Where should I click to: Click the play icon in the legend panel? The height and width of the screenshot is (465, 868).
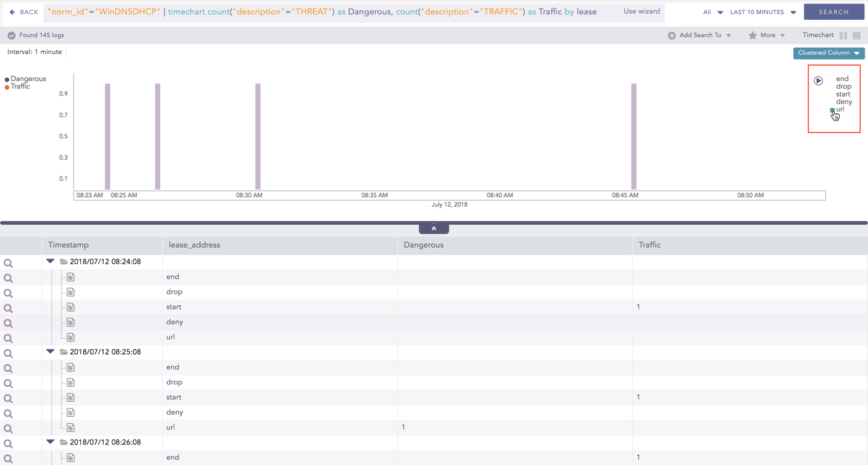pos(819,80)
